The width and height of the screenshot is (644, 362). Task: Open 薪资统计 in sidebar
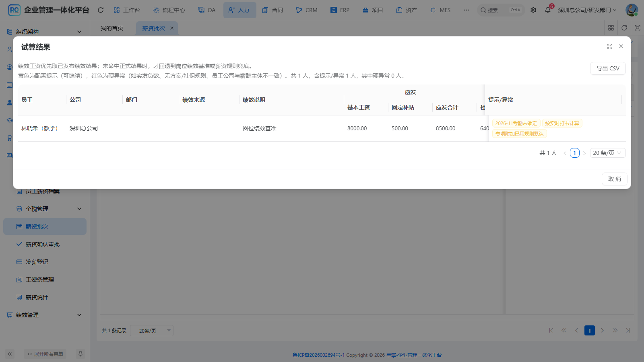(x=45, y=297)
